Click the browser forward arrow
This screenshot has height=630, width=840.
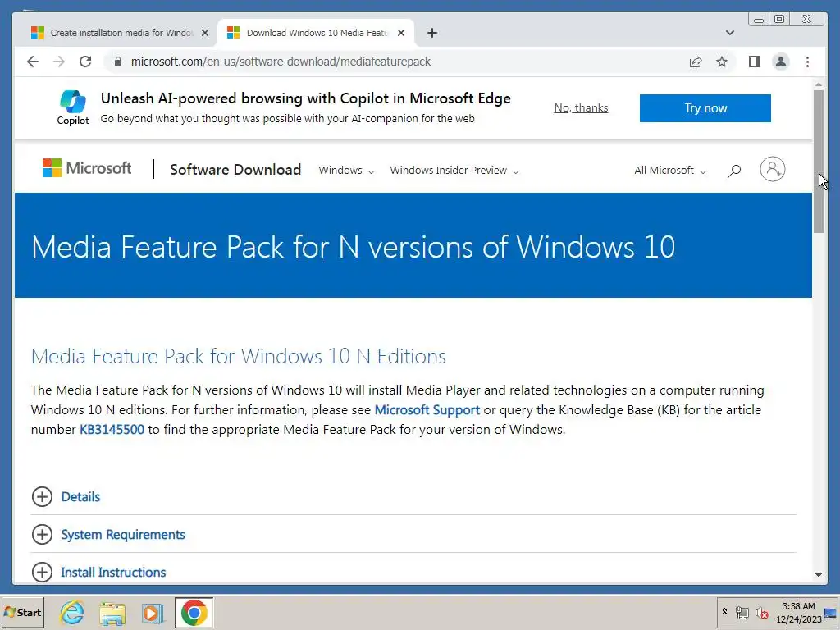pos(59,62)
